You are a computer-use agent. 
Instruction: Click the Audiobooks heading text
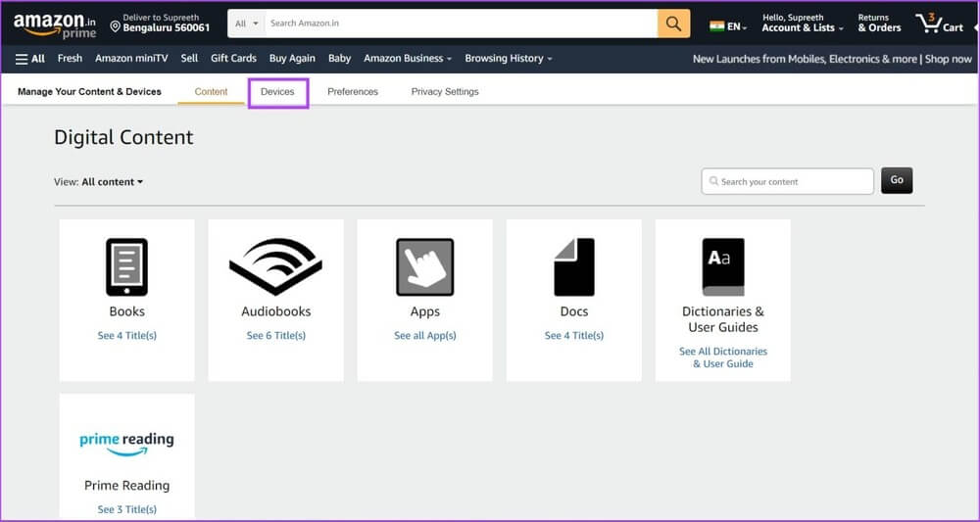[275, 311]
